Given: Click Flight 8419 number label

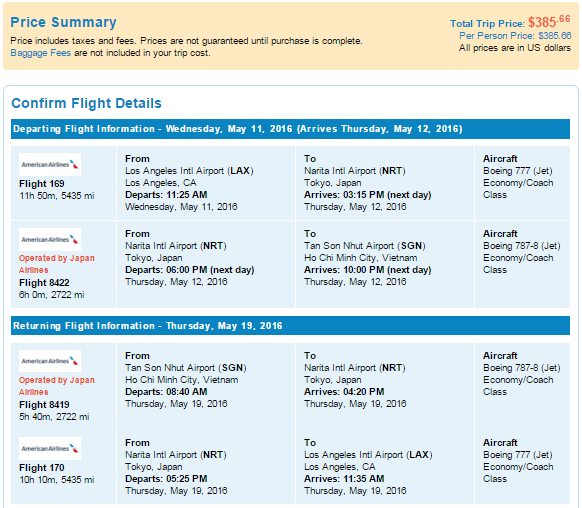Looking at the screenshot, I should click(44, 404).
